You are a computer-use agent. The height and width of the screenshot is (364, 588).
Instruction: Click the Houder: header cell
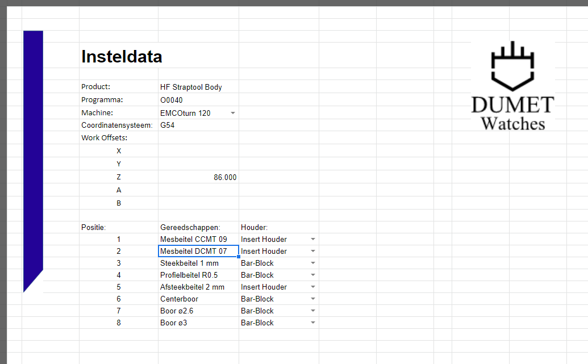coord(278,227)
